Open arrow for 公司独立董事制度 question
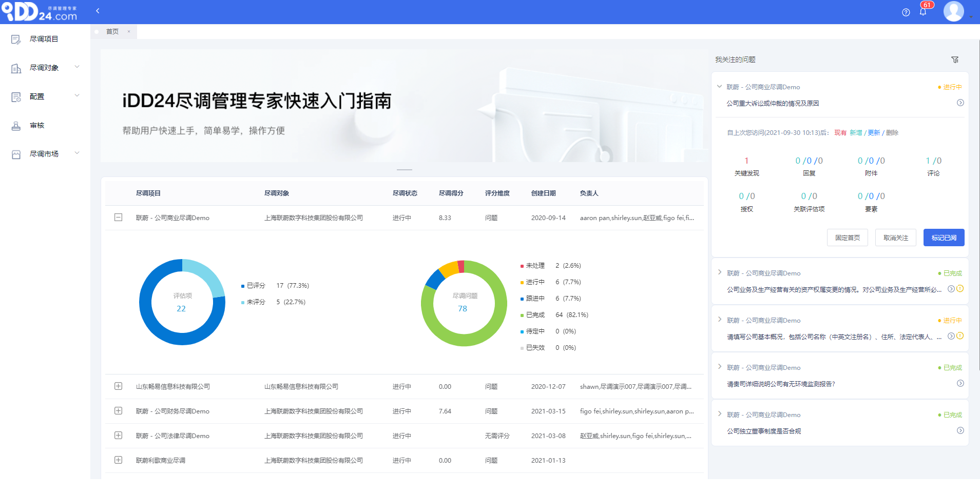Screen dimensions: 980x494 960,430
